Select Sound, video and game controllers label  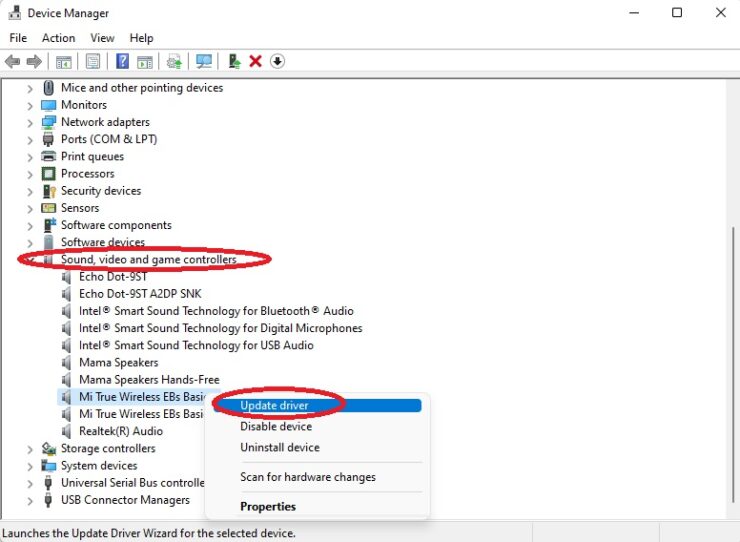[x=149, y=260]
